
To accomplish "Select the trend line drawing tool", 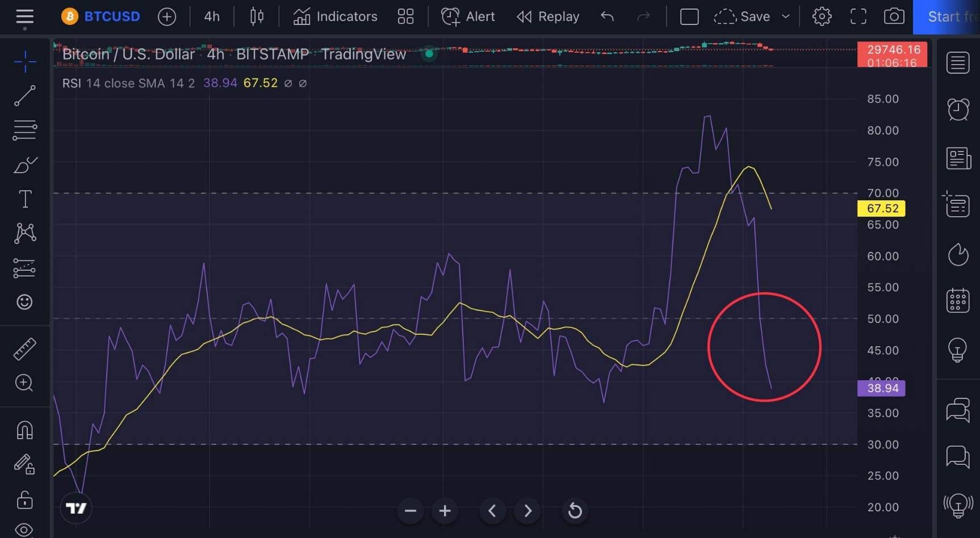I will [24, 96].
